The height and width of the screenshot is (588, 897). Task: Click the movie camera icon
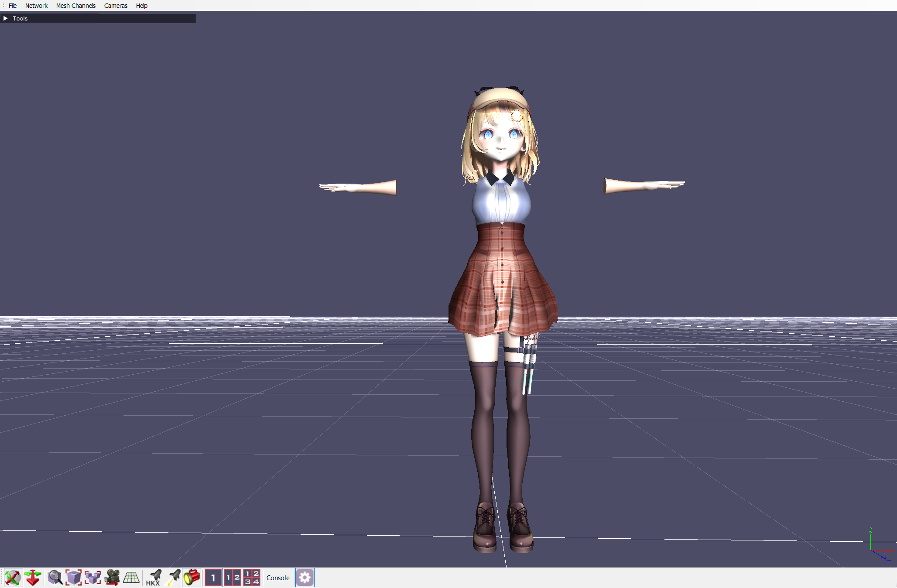coord(112,578)
